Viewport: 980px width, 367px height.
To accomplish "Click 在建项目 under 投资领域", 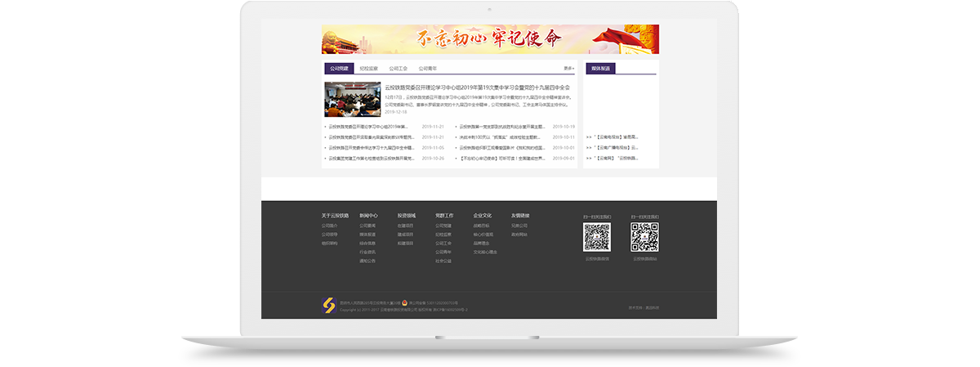I will click(x=405, y=226).
